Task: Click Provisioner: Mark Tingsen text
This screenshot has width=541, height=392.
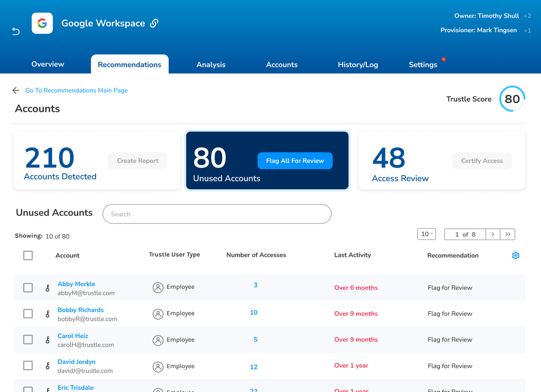Action: (x=478, y=30)
